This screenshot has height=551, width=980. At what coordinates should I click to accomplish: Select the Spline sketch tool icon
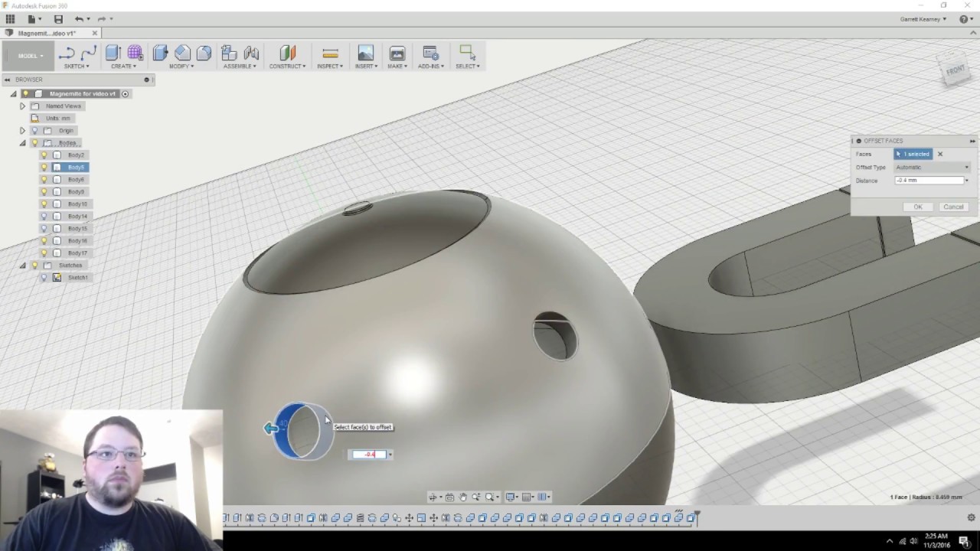tap(89, 53)
